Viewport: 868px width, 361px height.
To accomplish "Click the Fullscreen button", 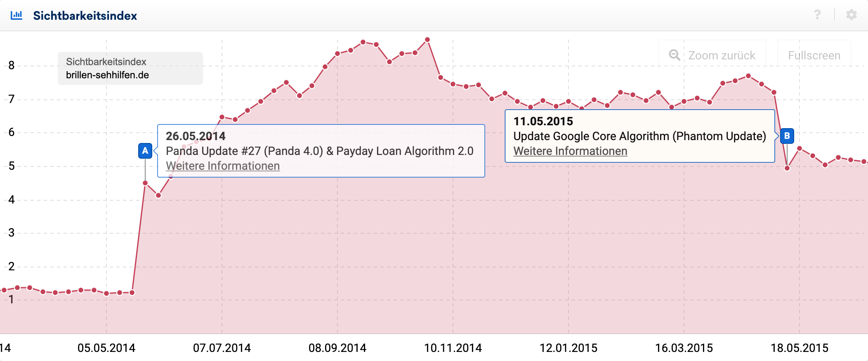I will 814,55.
